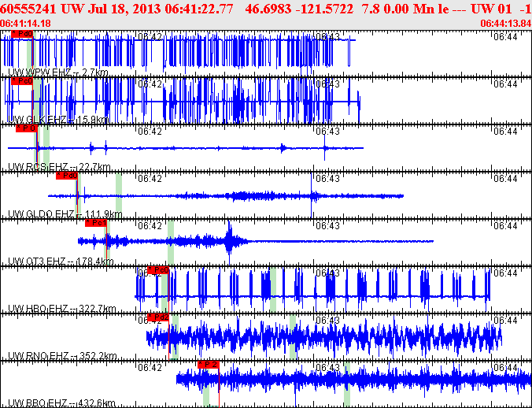
Task: Click station label UW OT3 EHZ 178.4km
Action: 61,261
